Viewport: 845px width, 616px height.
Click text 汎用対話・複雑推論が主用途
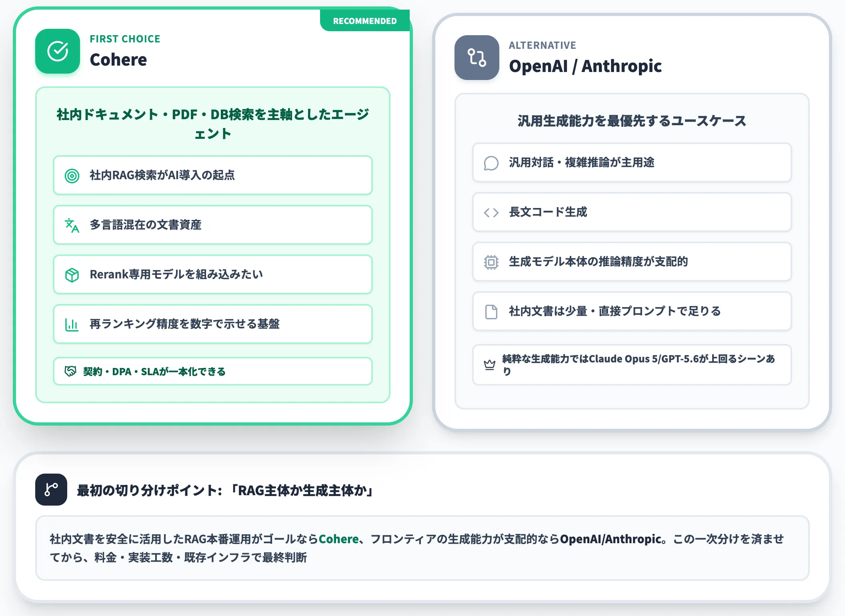582,162
